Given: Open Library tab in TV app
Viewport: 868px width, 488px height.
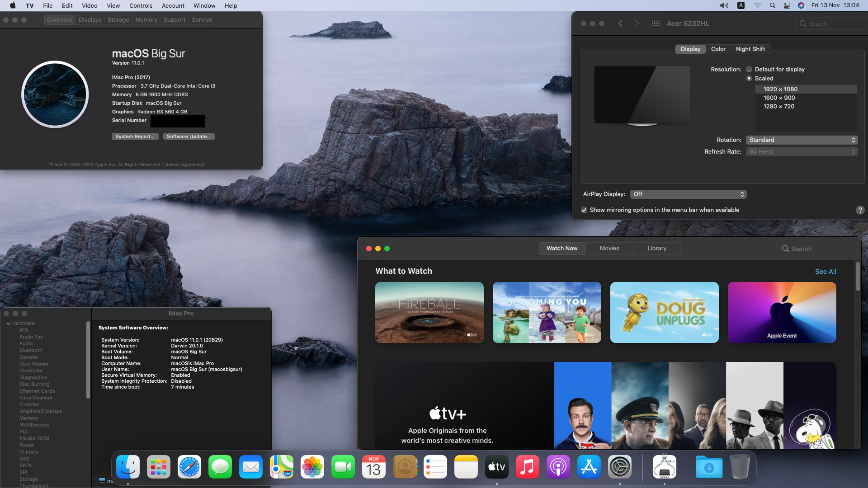Looking at the screenshot, I should (x=656, y=249).
